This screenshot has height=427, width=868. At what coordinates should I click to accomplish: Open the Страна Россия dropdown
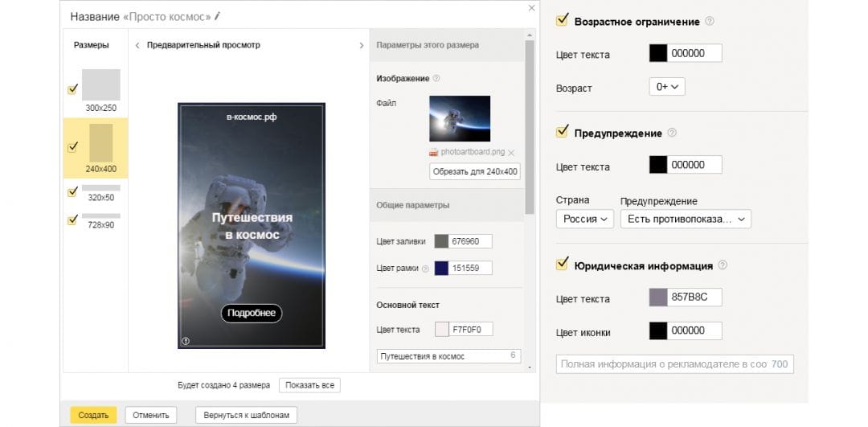point(585,219)
